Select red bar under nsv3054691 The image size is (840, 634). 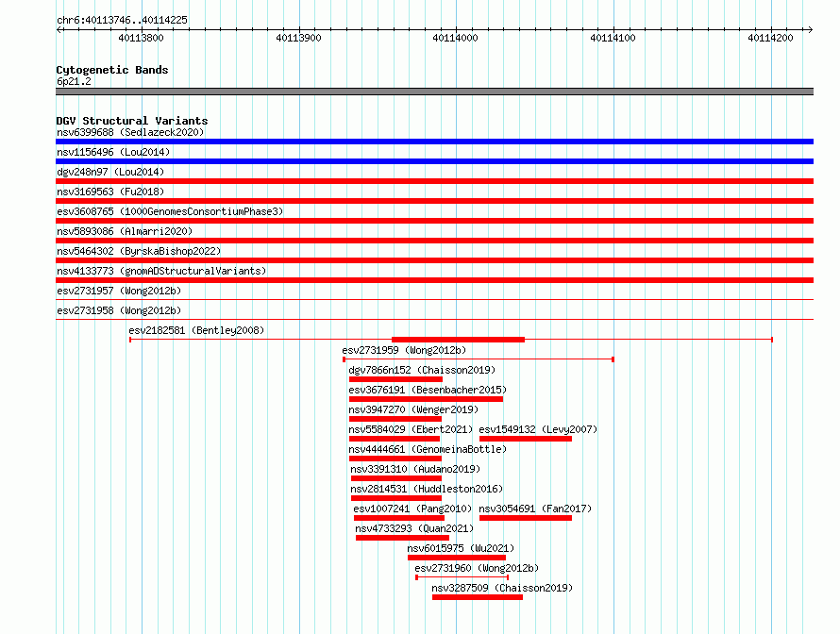point(526,518)
